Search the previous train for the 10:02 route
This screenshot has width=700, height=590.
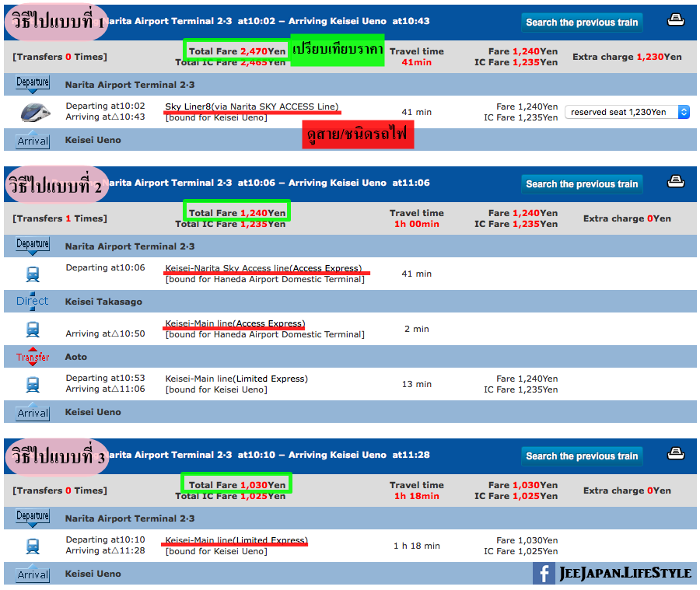tap(582, 23)
